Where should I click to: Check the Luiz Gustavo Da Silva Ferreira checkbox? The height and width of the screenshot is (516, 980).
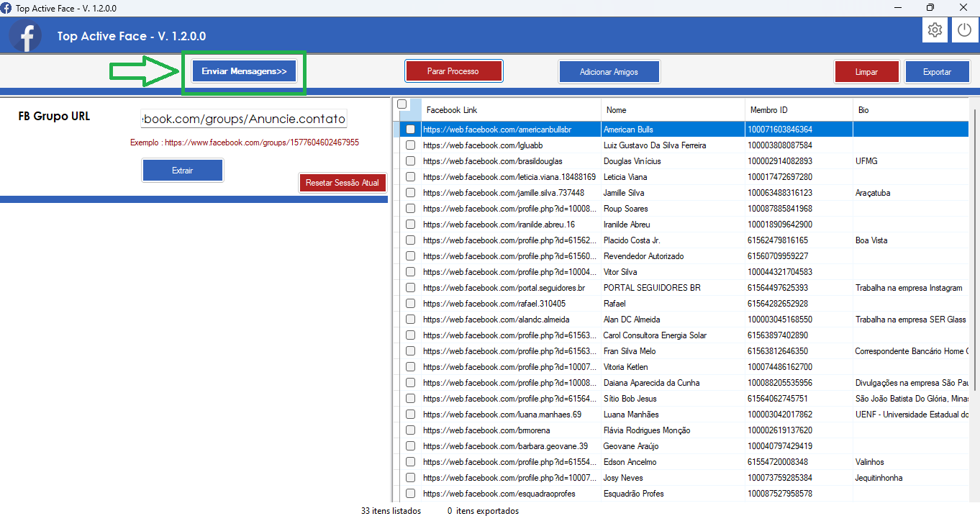coord(410,145)
